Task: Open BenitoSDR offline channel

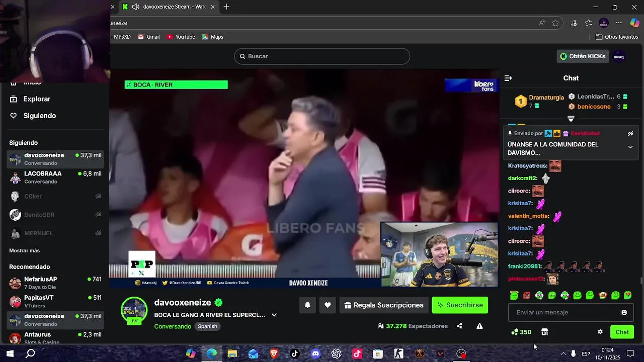Action: click(55, 215)
